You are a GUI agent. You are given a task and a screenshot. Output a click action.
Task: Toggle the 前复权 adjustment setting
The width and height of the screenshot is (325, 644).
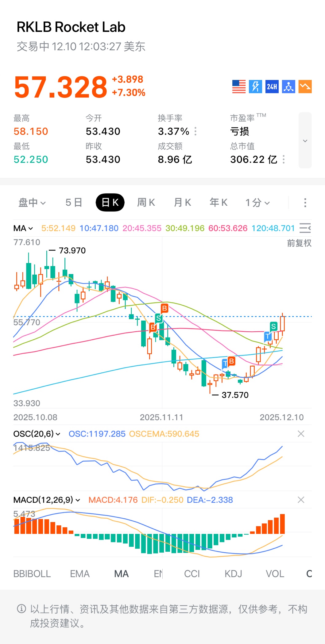299,243
